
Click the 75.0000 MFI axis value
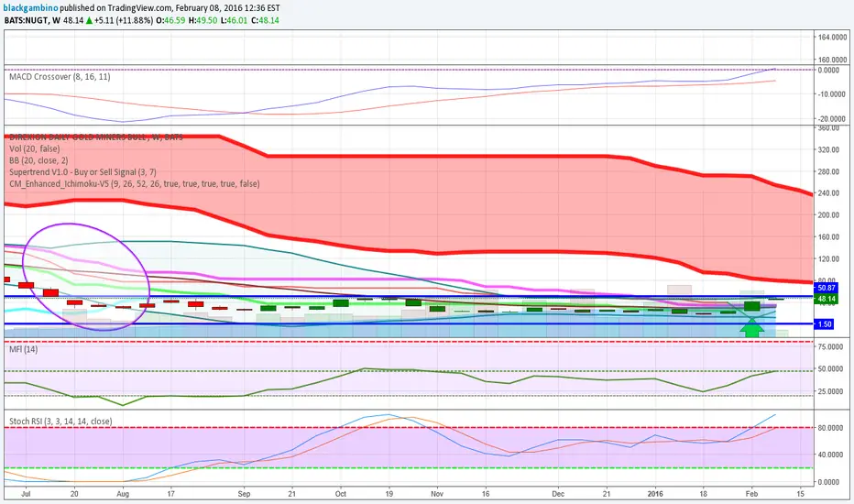pyautogui.click(x=832, y=347)
